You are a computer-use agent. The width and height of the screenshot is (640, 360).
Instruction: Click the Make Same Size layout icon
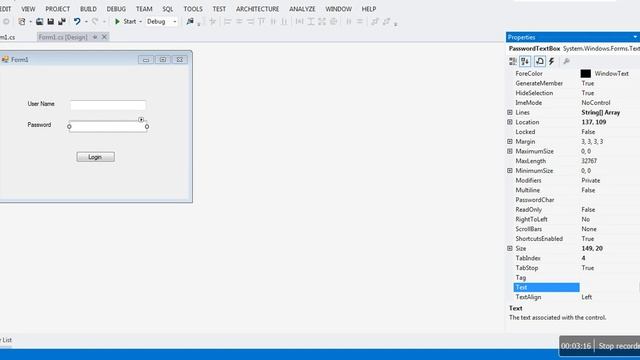click(x=322, y=22)
